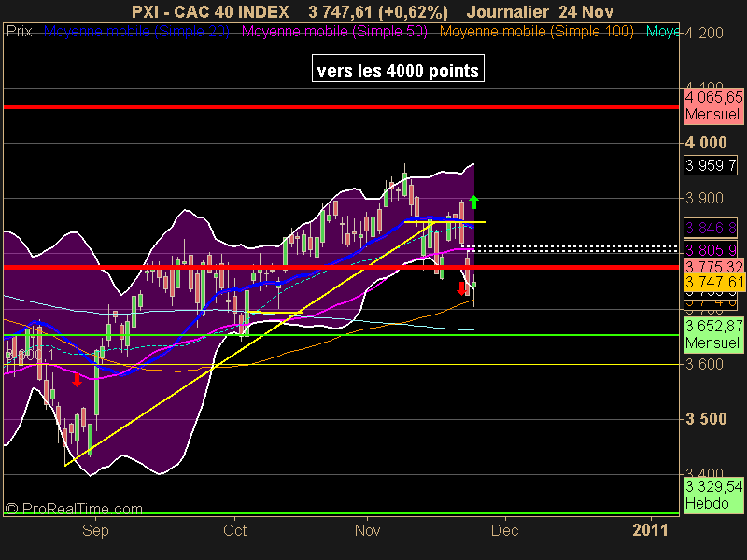Click the purple '3 846,8' price label
The height and width of the screenshot is (560, 747).
(x=711, y=228)
